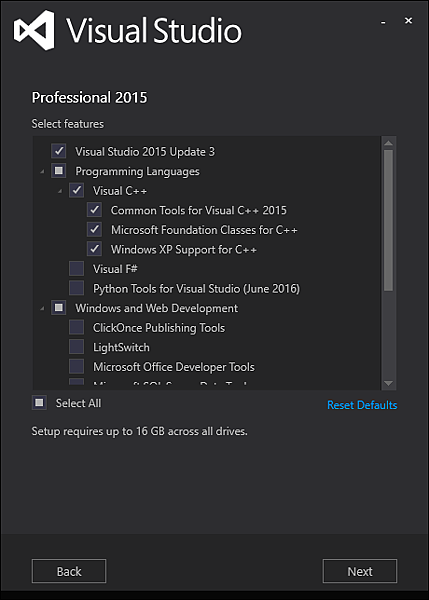Close the Visual Studio installer window

click(408, 21)
